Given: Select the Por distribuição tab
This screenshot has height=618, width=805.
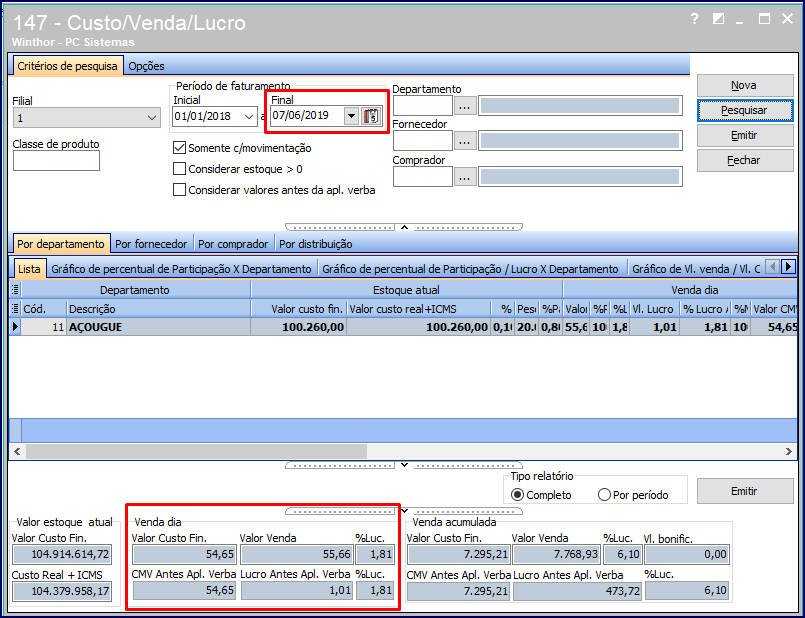Looking at the screenshot, I should pos(316,244).
